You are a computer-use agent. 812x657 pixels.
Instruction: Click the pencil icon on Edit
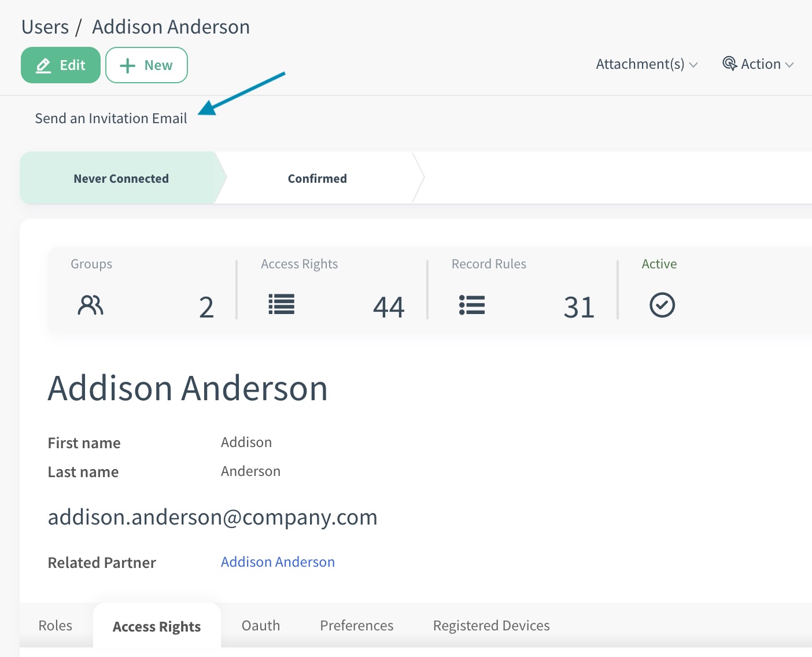(x=43, y=65)
